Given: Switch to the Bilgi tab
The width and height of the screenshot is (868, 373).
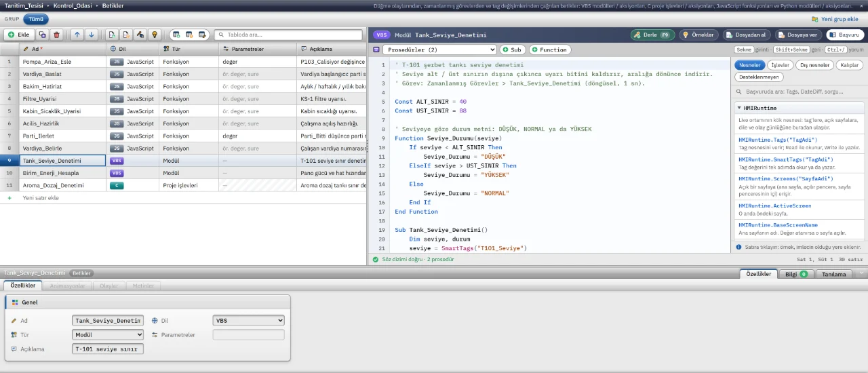Looking at the screenshot, I should (796, 274).
